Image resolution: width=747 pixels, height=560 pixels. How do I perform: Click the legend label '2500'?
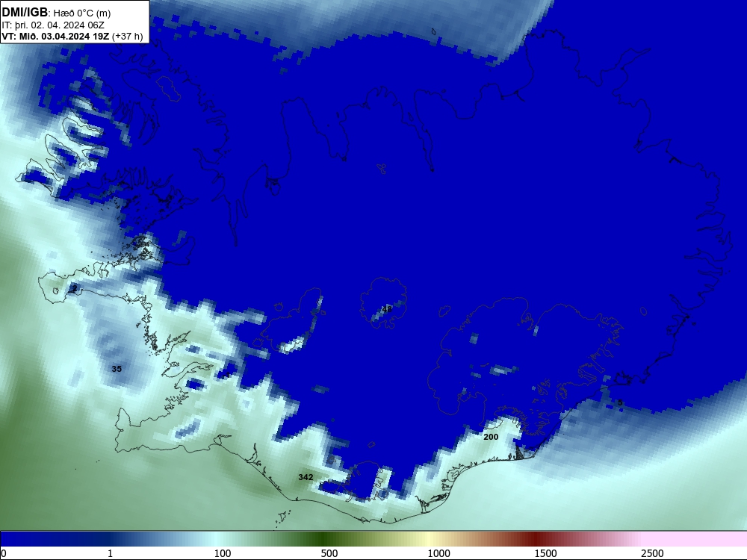(652, 553)
